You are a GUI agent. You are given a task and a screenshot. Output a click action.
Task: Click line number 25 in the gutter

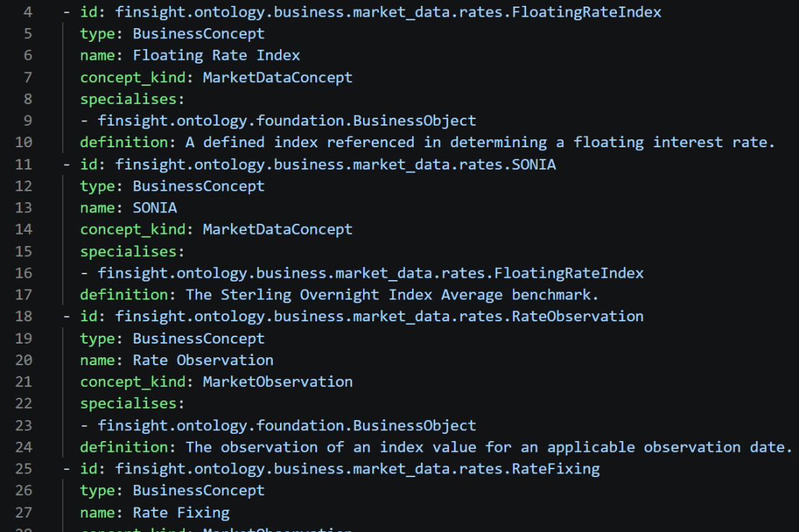coord(23,468)
